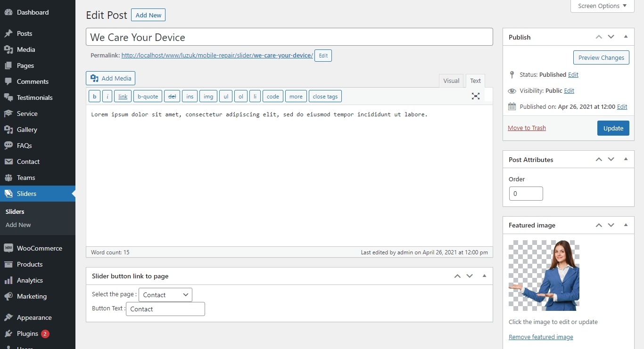Move the Post Attributes panel down
The width and height of the screenshot is (644, 349).
pos(611,159)
